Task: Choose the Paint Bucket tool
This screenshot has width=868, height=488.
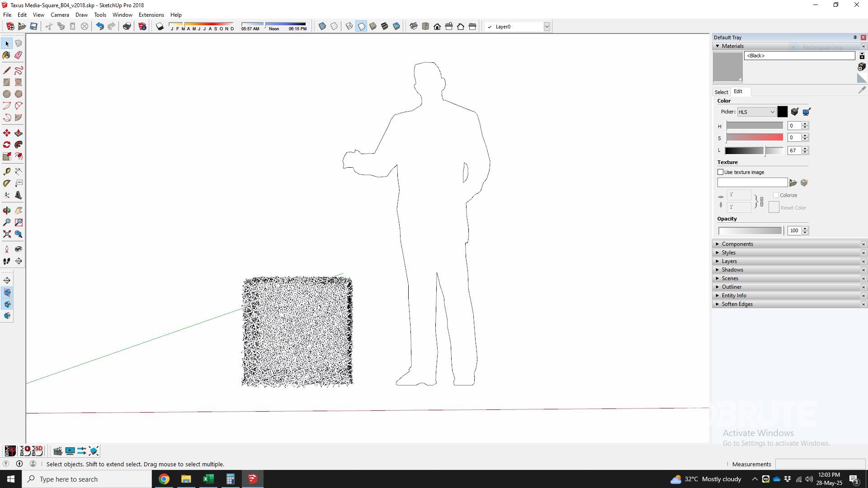Action: click(x=7, y=55)
